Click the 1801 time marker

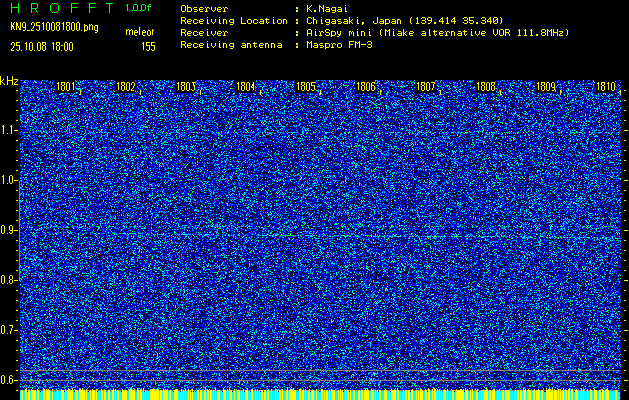tap(66, 87)
